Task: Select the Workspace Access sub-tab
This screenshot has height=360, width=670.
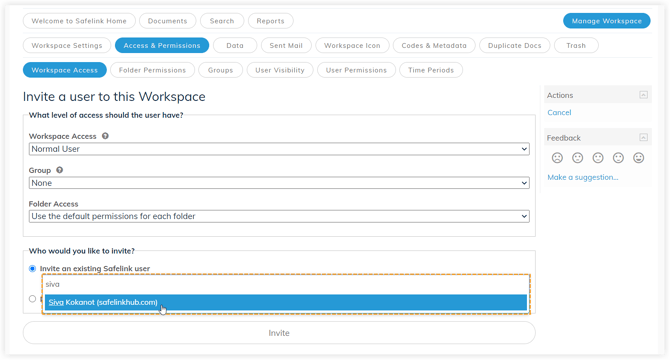Action: (65, 70)
